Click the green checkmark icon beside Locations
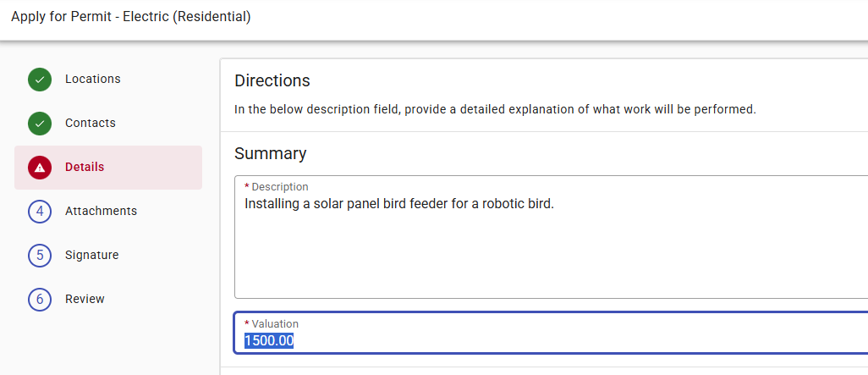Screen dimensions: 868x375 coord(40,80)
